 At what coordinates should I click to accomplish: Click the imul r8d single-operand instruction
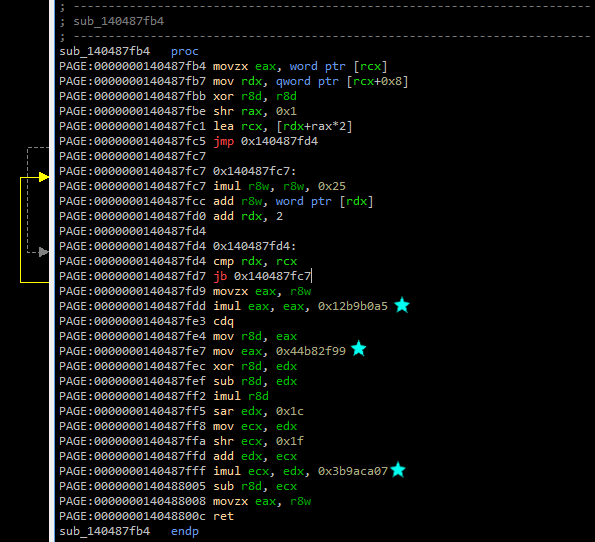coord(241,396)
